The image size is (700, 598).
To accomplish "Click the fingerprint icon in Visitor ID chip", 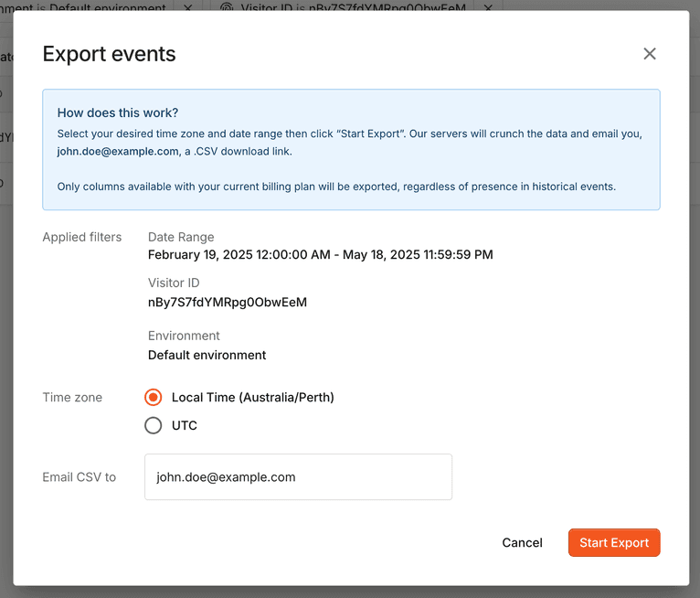I will click(x=226, y=7).
